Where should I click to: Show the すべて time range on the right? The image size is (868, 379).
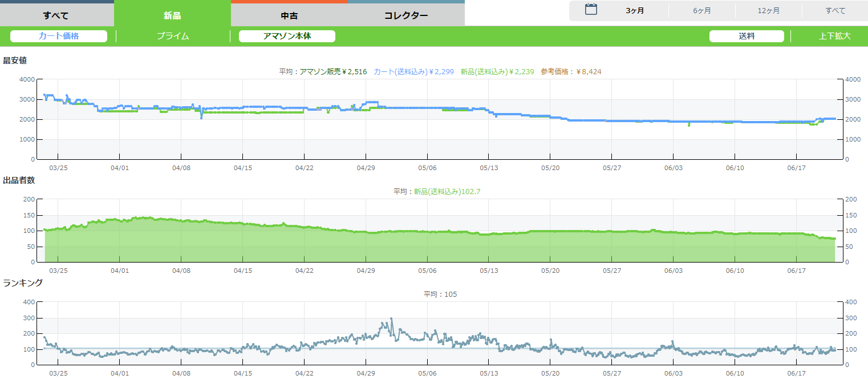tap(835, 11)
